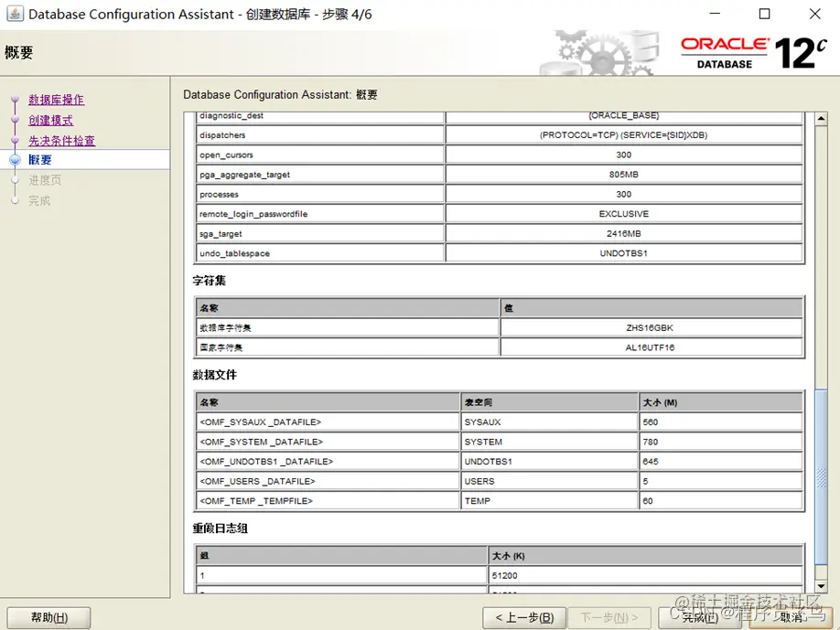Click the 完成(F) button
Image resolution: width=840 pixels, height=630 pixels.
tap(700, 618)
